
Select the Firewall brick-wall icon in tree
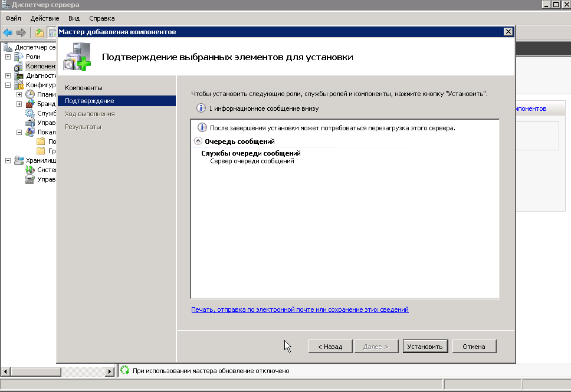(30, 104)
